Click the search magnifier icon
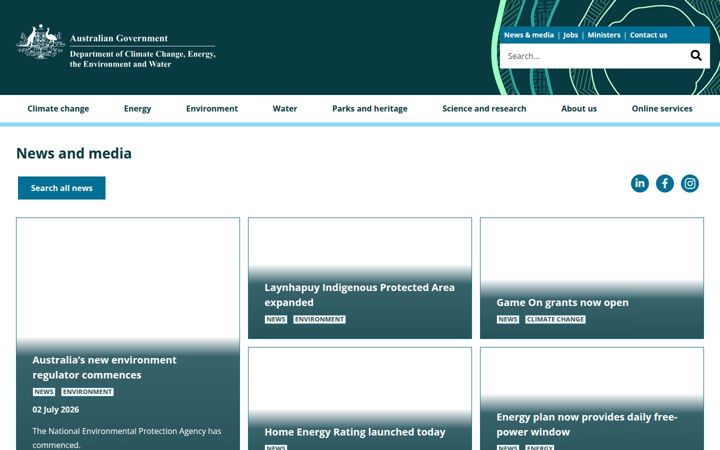 696,56
